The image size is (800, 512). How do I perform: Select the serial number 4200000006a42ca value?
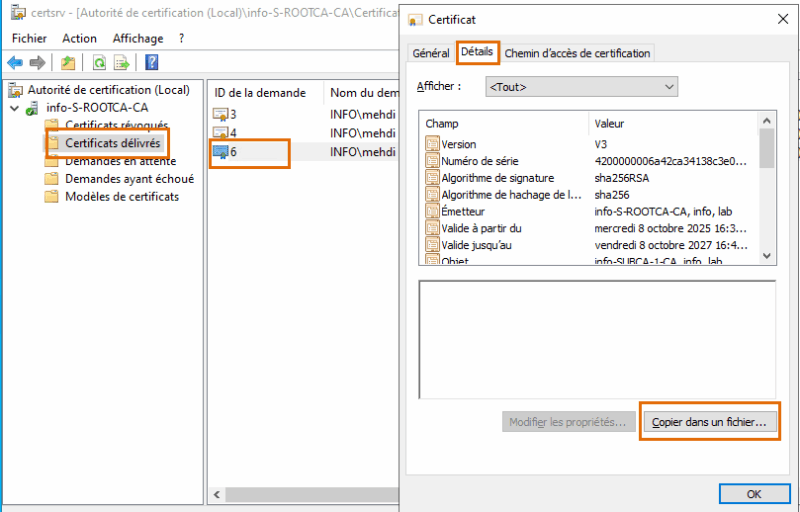[670, 161]
